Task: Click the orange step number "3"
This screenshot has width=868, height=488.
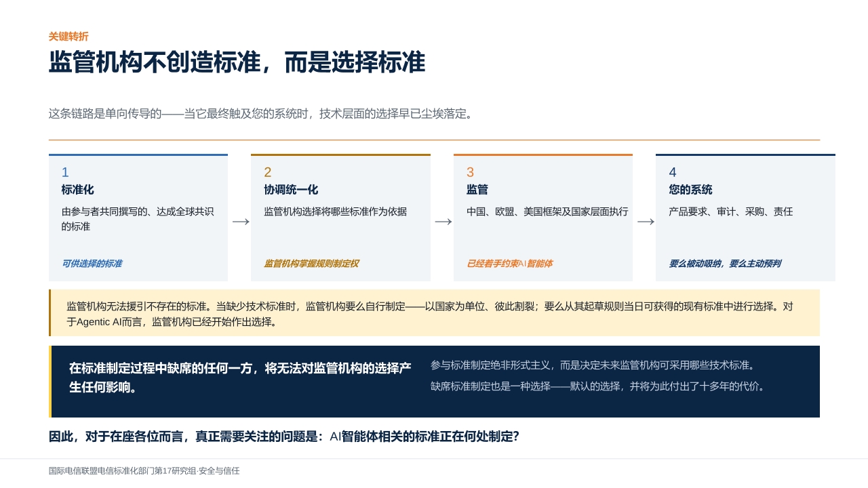Action: pos(470,172)
